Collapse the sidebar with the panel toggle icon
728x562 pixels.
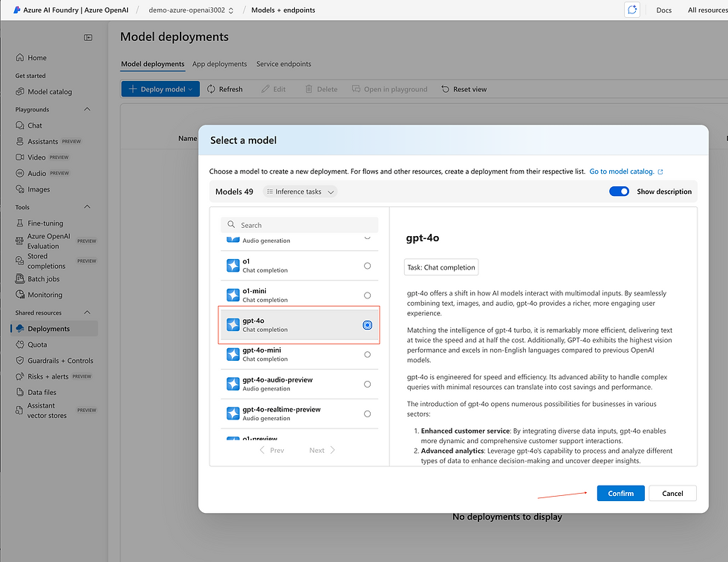[x=88, y=38]
